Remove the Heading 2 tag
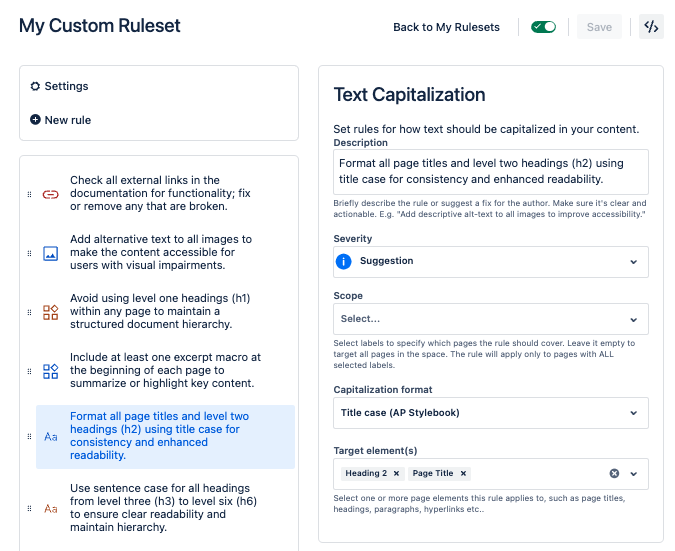This screenshot has height=551, width=675. (397, 473)
